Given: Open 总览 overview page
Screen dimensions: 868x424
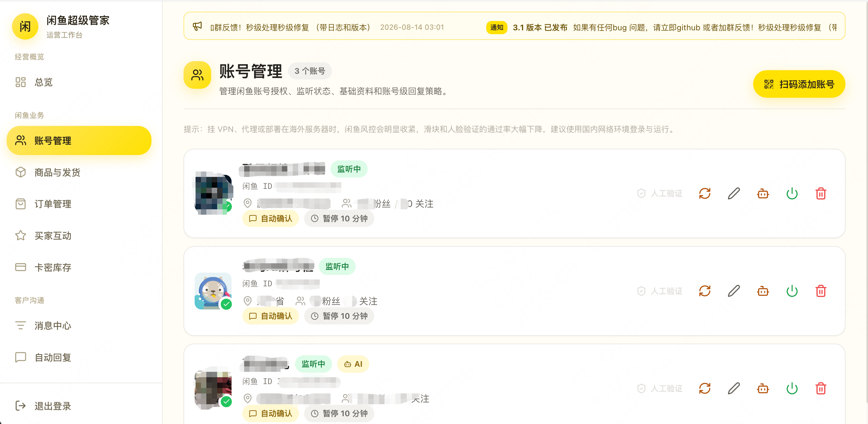Looking at the screenshot, I should pyautogui.click(x=79, y=82).
